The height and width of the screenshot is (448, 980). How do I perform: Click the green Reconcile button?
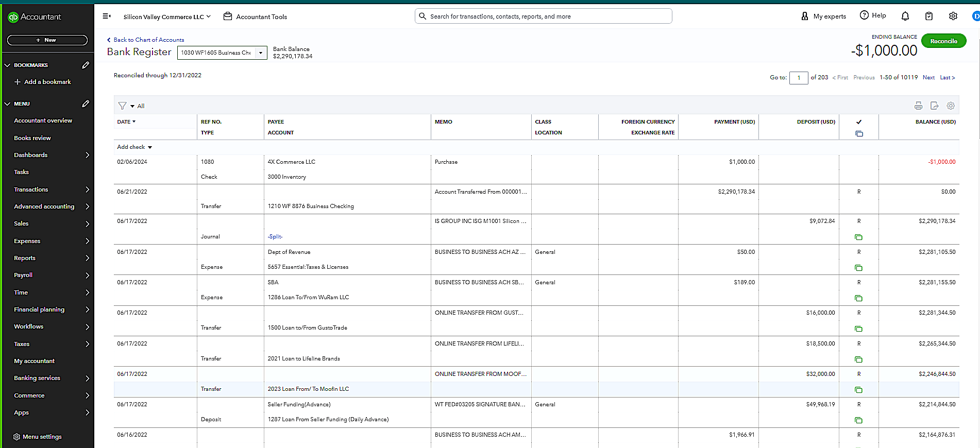[943, 41]
